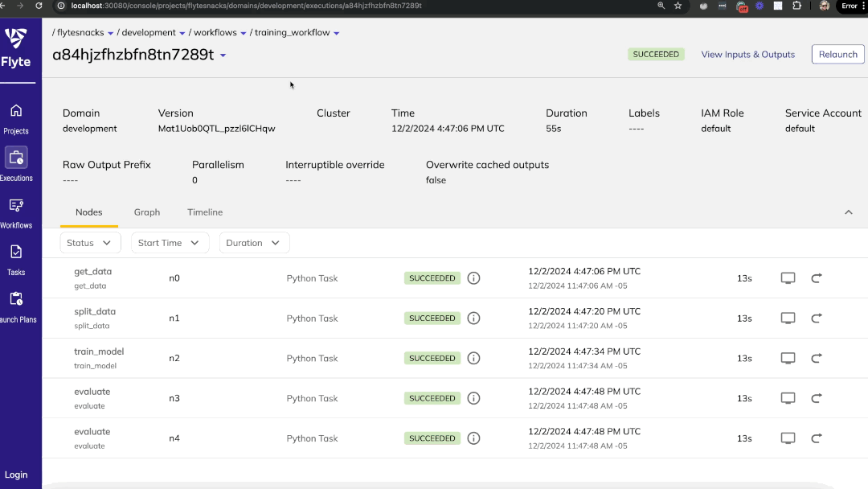Open the development domain dropdown

coord(182,33)
